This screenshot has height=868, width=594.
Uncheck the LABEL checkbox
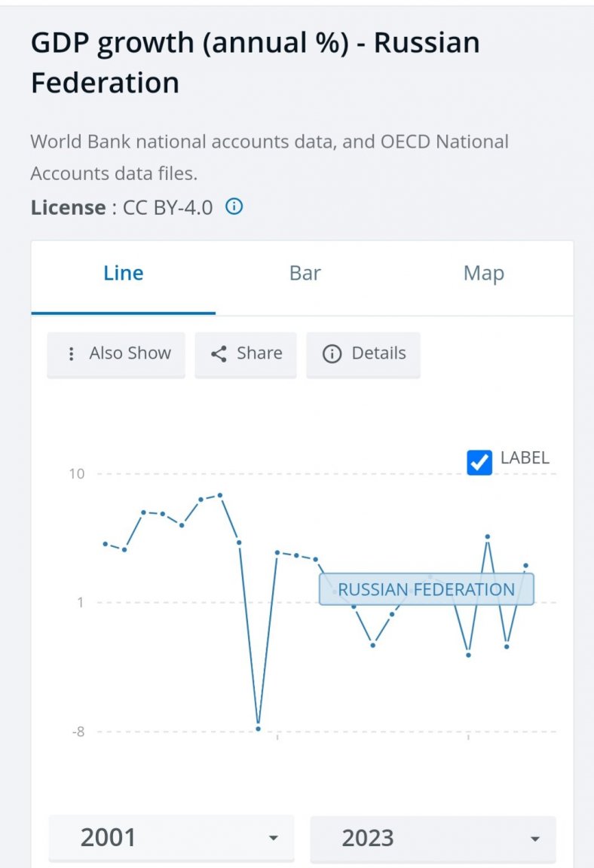pyautogui.click(x=479, y=462)
